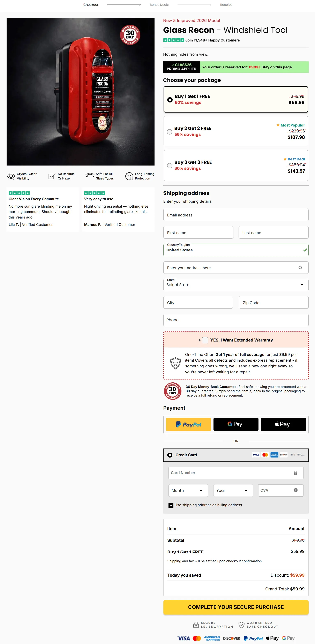Viewport: 315px width, 644px height.
Task: Click Complete Your Secure Purchase button
Action: pos(236,607)
